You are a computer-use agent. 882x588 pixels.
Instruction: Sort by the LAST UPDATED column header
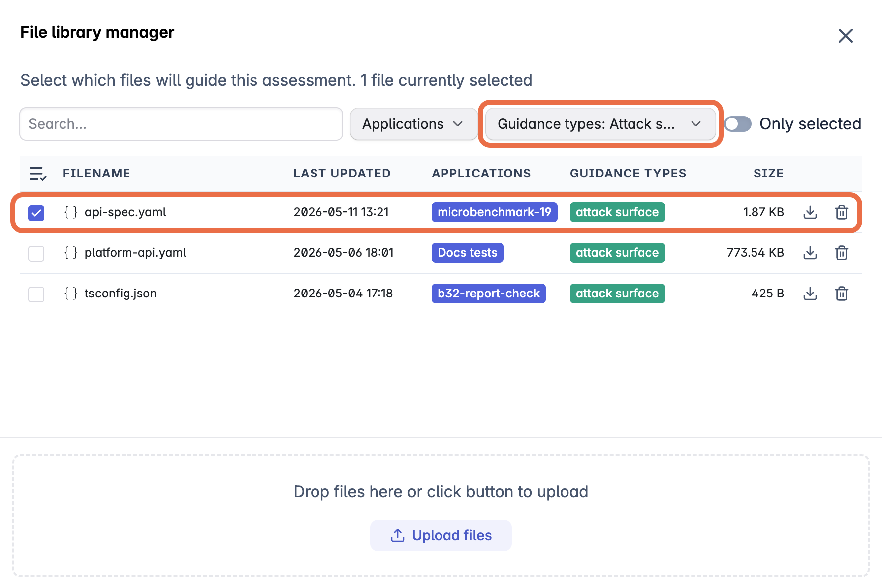pyautogui.click(x=342, y=174)
